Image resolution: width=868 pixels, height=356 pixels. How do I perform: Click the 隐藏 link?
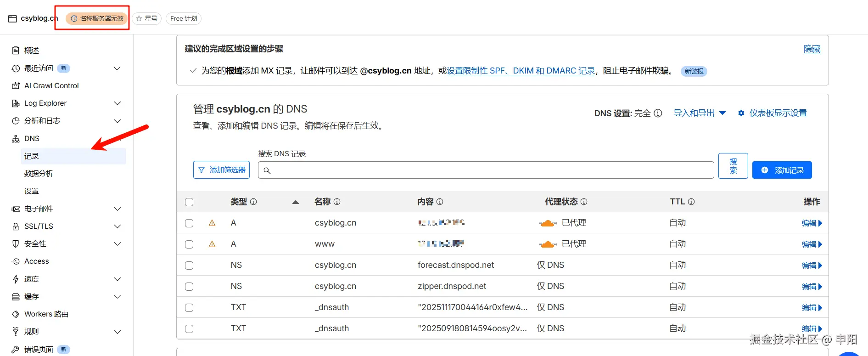812,49
